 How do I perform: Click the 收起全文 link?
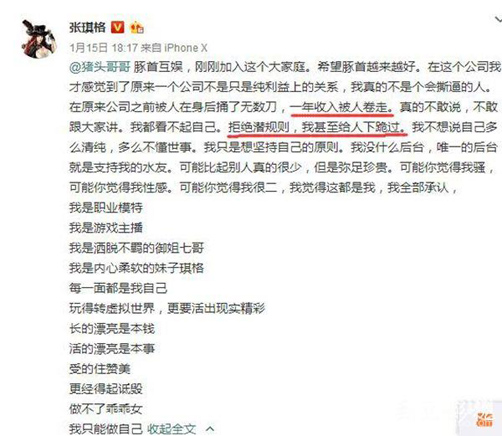[x=171, y=429]
